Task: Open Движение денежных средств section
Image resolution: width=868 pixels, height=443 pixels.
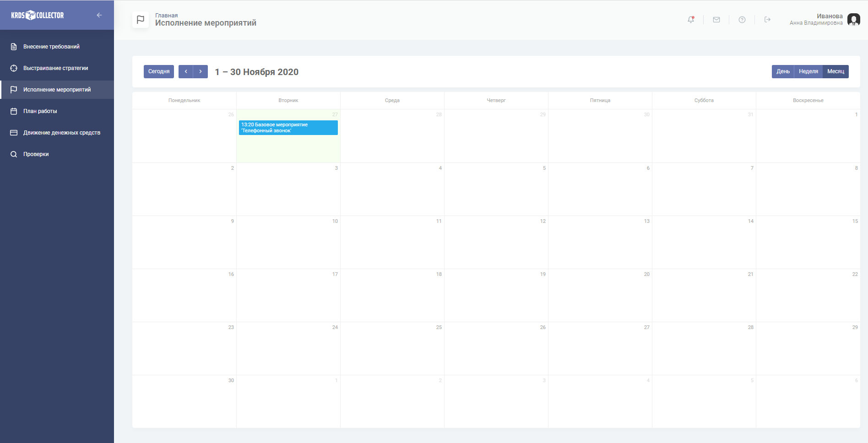Action: coord(61,133)
